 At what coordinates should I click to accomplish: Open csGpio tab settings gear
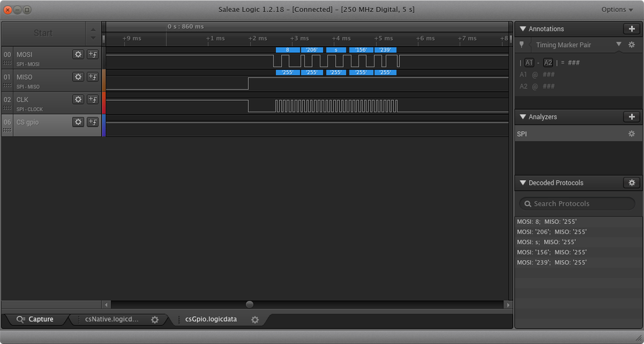[255, 319]
